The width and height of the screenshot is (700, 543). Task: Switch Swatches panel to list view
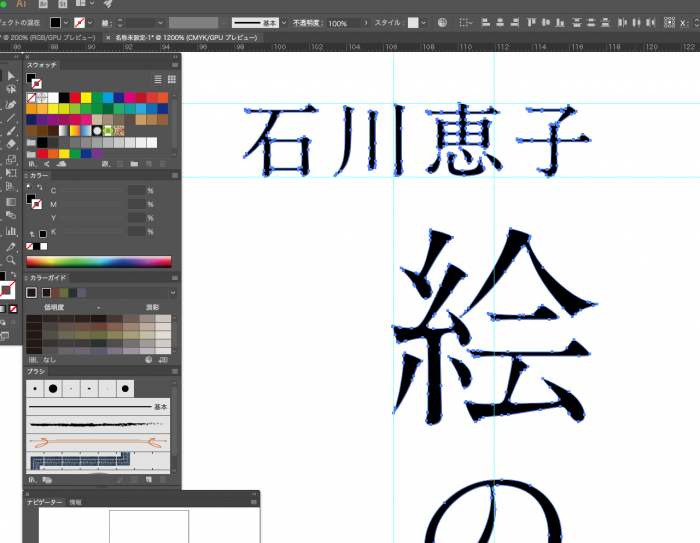click(158, 79)
